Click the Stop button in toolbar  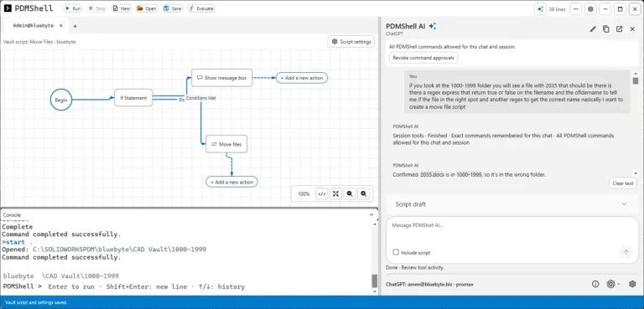[x=97, y=8]
